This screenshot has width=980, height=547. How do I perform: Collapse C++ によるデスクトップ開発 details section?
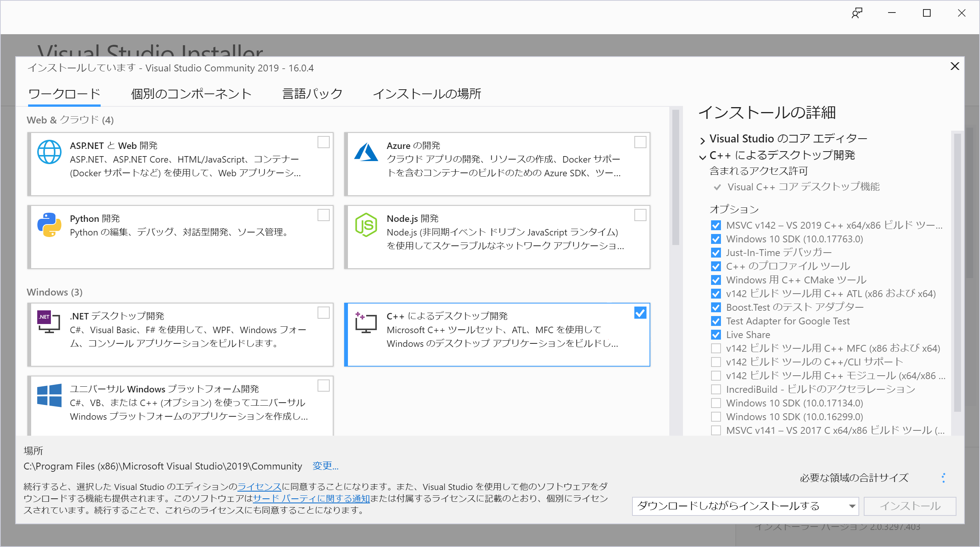[702, 157]
